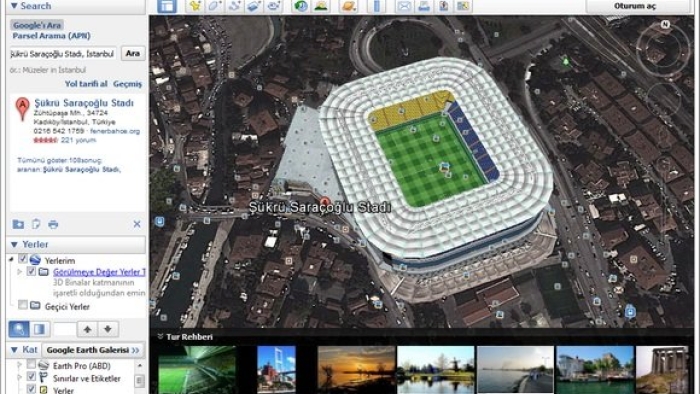700x394 pixels.
Task: Select the Record a Tour tool
Action: [x=273, y=6]
